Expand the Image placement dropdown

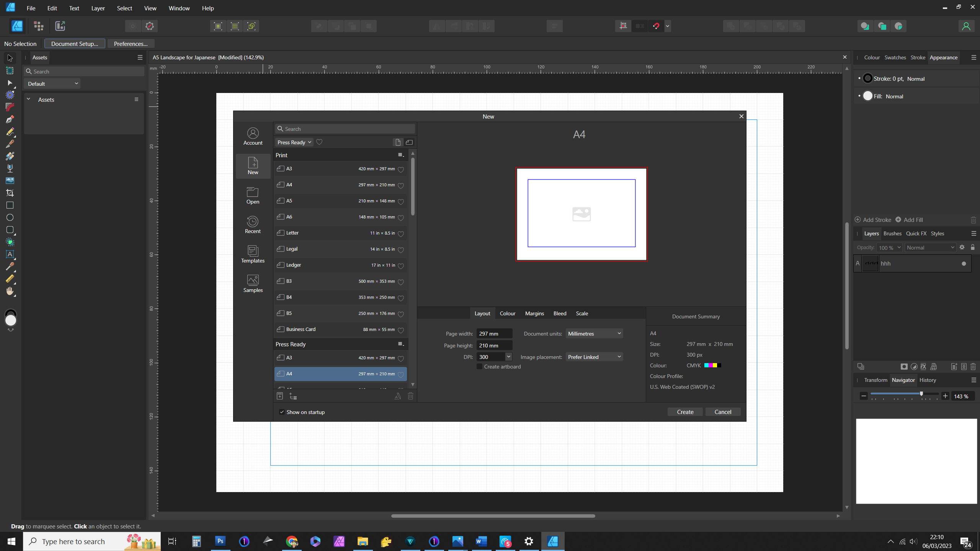[594, 357]
